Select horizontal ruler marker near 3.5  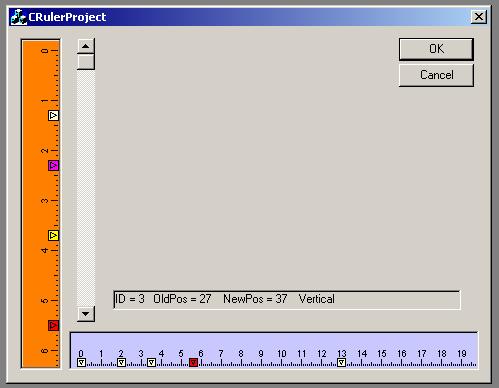[151, 362]
